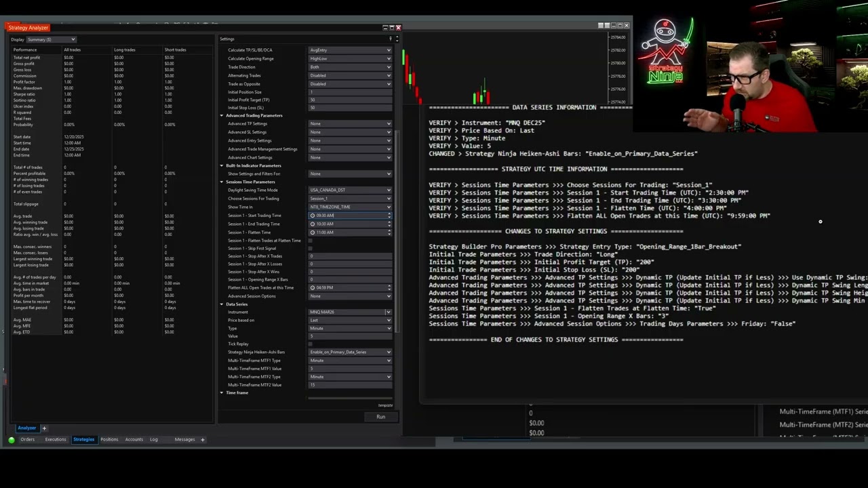Open the Display Summary ($) dropdown
868x488 pixels.
tap(52, 39)
